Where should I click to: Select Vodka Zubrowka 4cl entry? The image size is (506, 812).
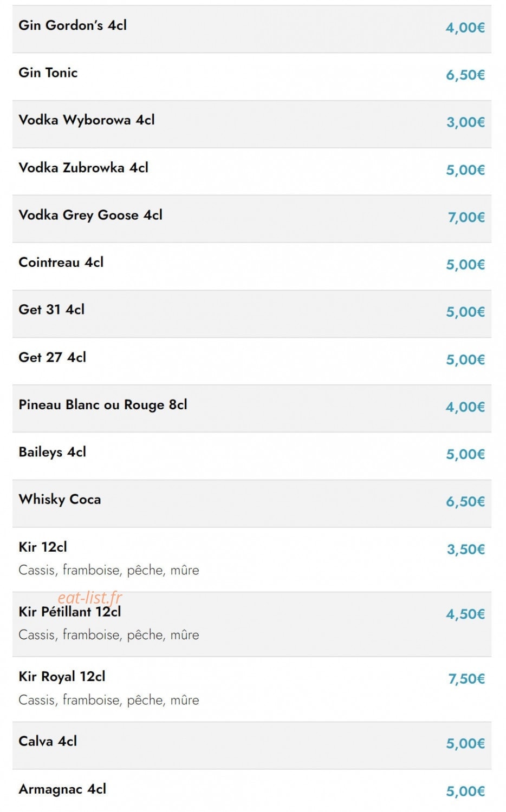(252, 172)
